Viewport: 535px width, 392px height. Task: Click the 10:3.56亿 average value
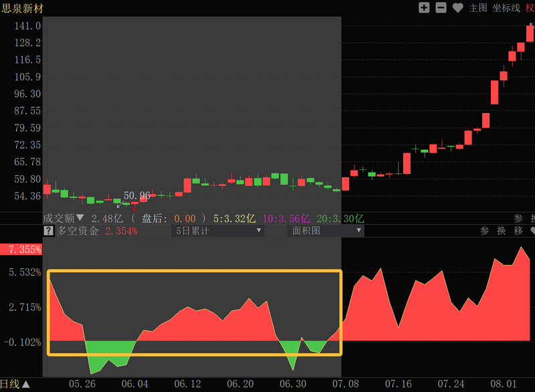click(286, 218)
